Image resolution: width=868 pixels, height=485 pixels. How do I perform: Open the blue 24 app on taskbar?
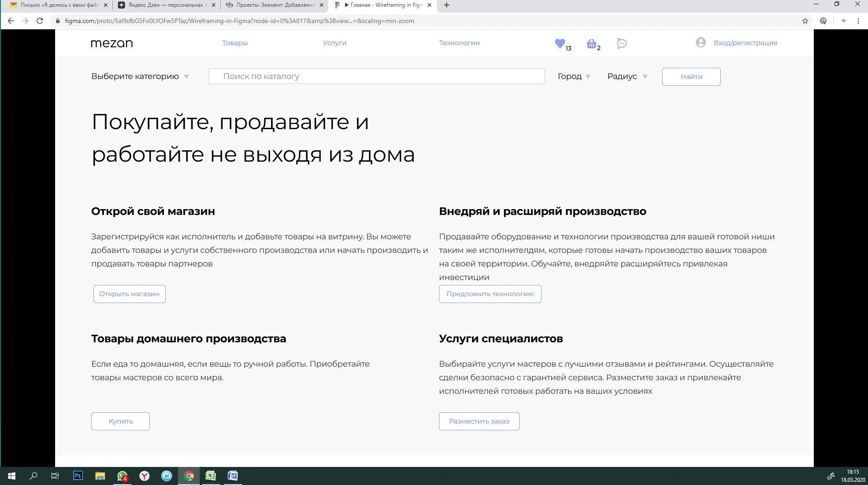pos(167,476)
